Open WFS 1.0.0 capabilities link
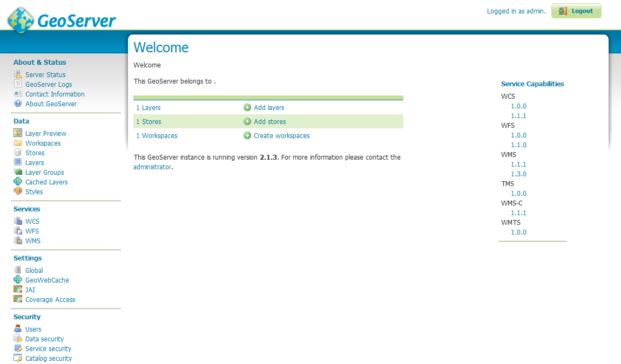This screenshot has height=364, width=621. pyautogui.click(x=518, y=135)
